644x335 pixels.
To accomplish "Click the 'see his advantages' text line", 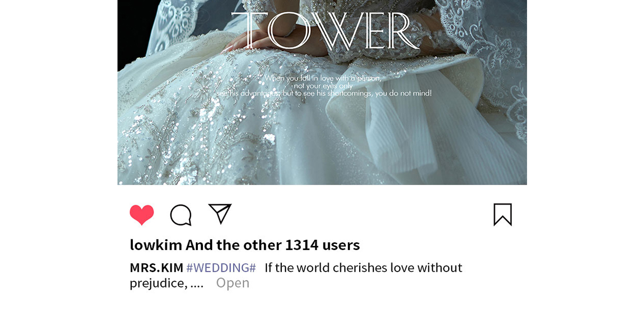I will coord(324,93).
